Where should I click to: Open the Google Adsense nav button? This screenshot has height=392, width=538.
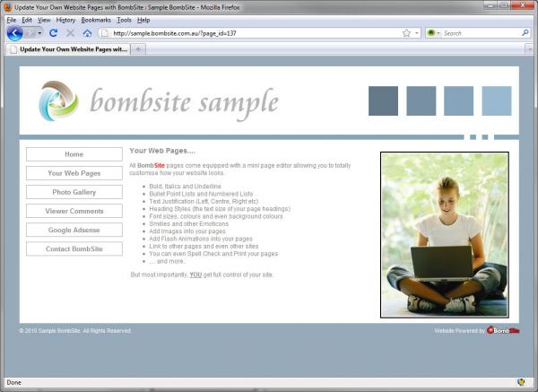(74, 230)
